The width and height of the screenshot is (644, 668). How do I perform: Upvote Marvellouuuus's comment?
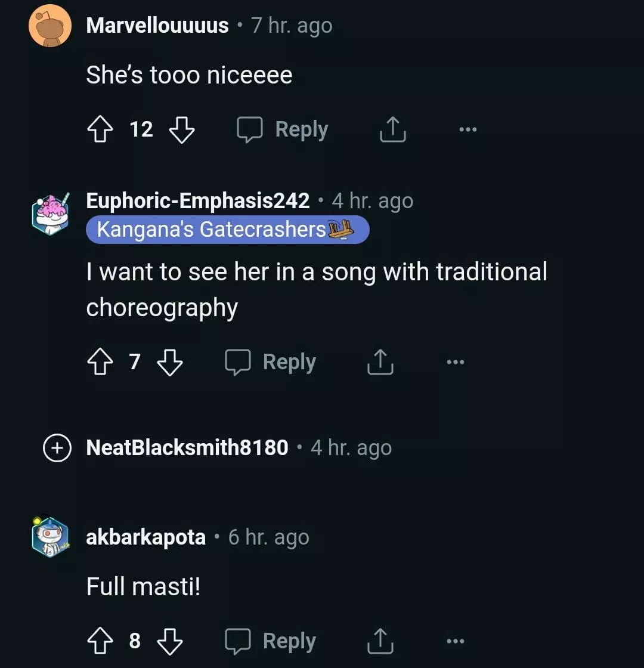coord(100,129)
